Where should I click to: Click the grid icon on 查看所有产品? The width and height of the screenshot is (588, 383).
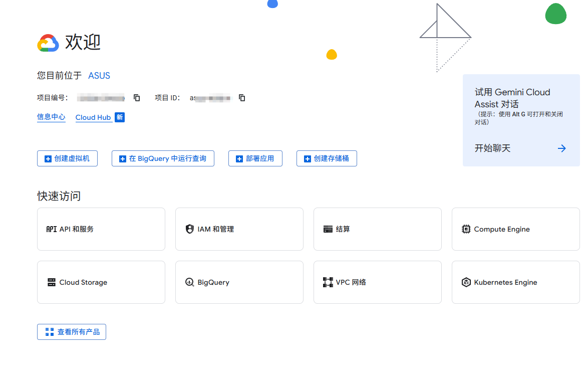click(50, 332)
